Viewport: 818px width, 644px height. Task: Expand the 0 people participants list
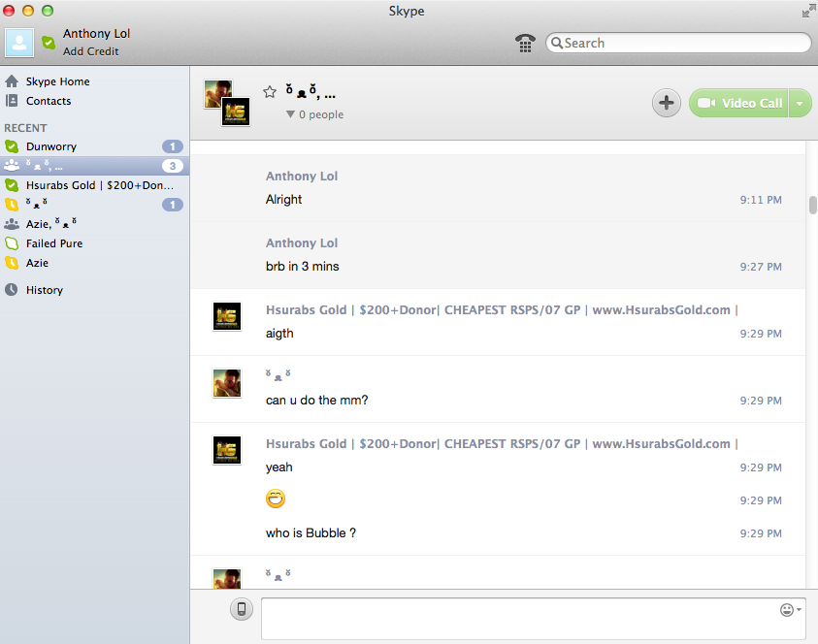pyautogui.click(x=314, y=114)
